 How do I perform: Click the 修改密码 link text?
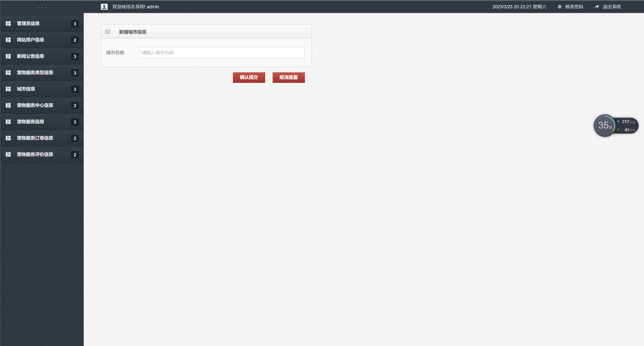point(574,7)
